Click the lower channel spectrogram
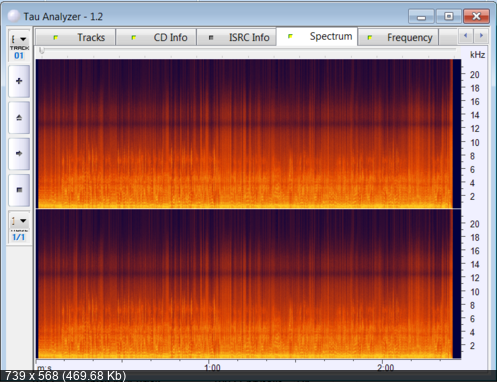Viewport: 497px width, 382px height. 248,284
